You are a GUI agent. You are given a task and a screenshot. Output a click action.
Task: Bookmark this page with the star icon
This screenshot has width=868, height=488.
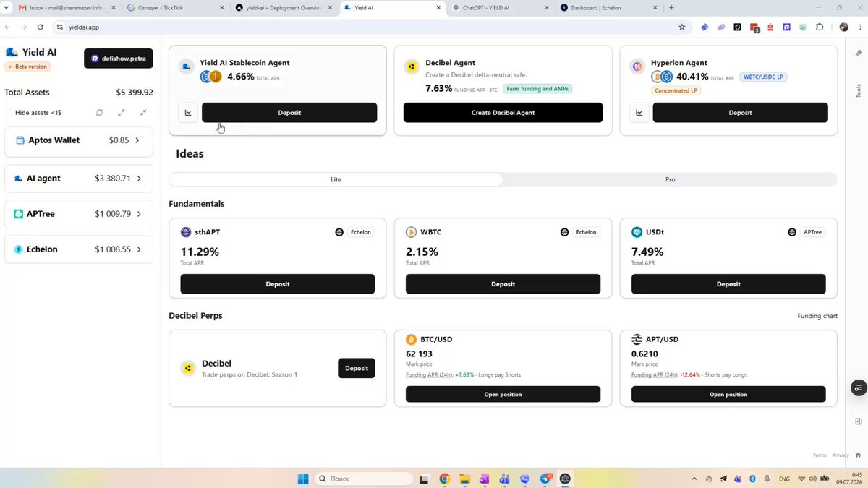click(681, 27)
